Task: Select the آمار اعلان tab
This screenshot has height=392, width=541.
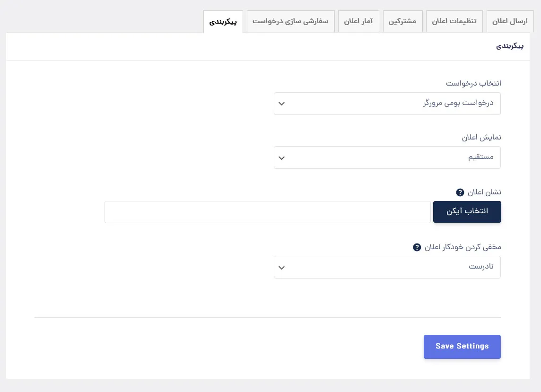Action: coord(358,21)
